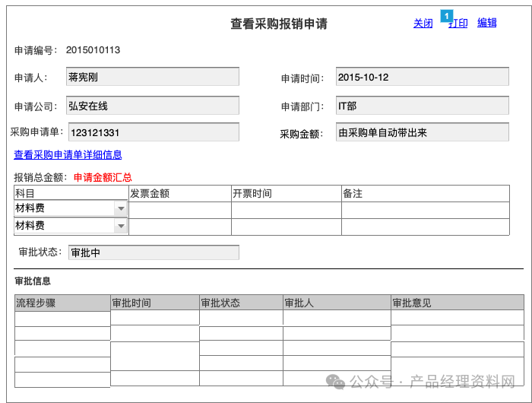Click the 打印 link
Viewport: 532px width, 403px height.
tap(458, 24)
